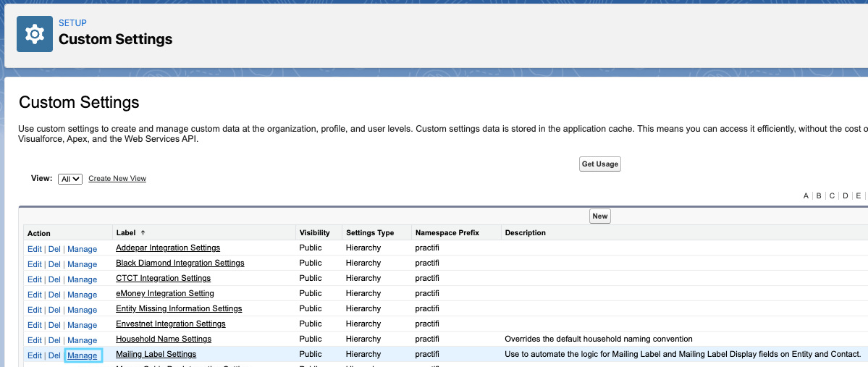The width and height of the screenshot is (868, 367).
Task: Manage Addepar Integration Settings
Action: [82, 249]
